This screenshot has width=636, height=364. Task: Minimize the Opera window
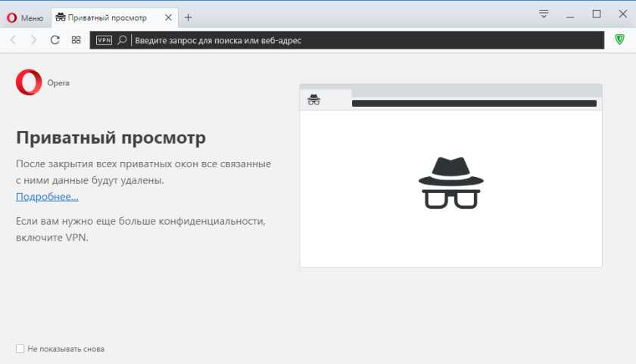point(570,14)
